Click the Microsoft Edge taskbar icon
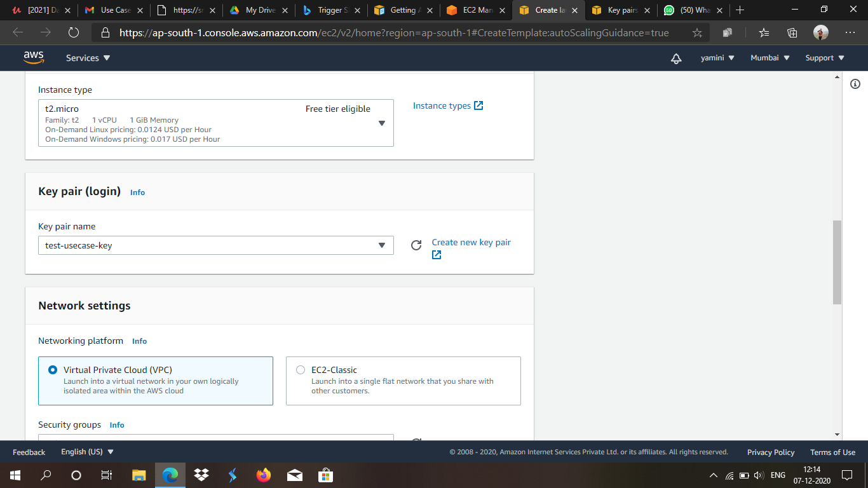 coord(170,475)
